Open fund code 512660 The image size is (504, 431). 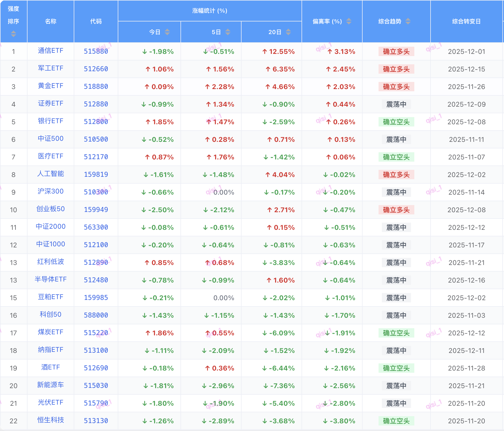(x=96, y=69)
